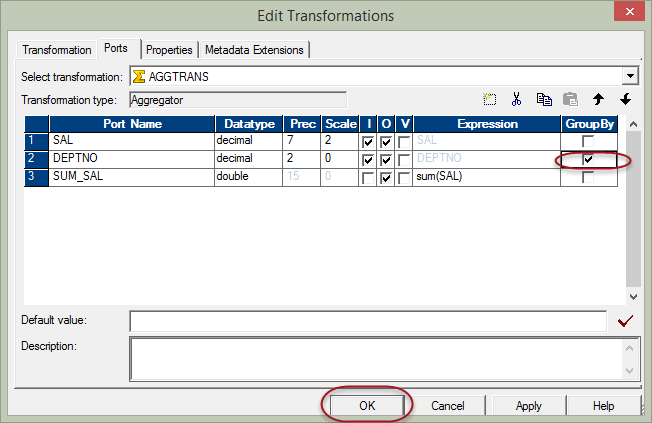Click the OK button
This screenshot has width=652, height=423.
tap(366, 405)
